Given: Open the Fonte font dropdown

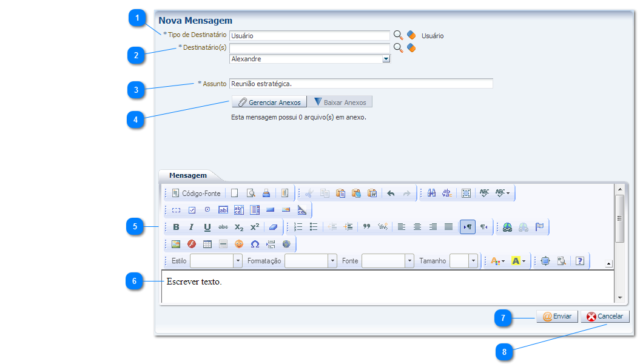Looking at the screenshot, I should coord(410,261).
